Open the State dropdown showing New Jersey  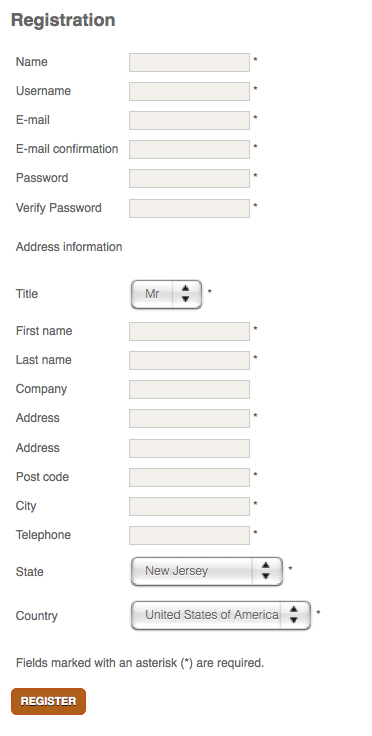point(206,571)
